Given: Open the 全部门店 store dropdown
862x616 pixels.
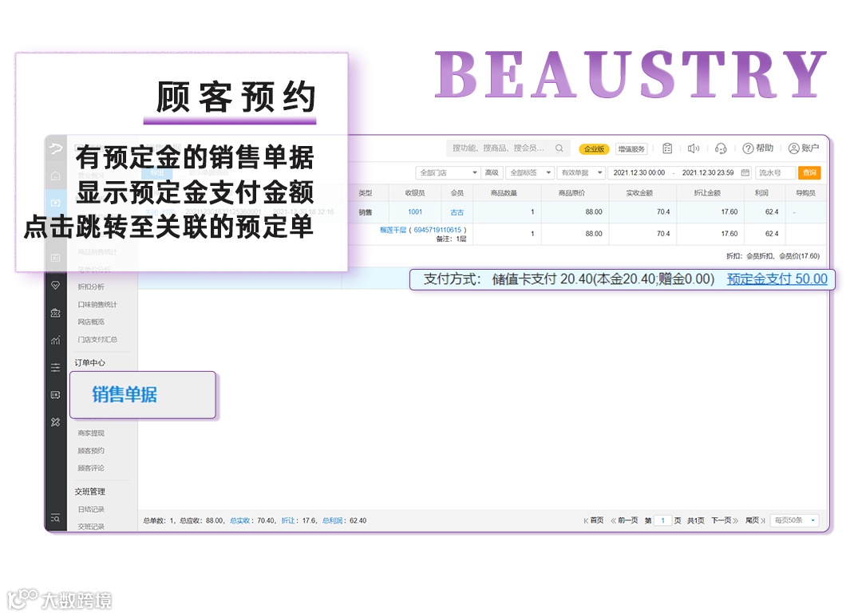Looking at the screenshot, I should (448, 172).
